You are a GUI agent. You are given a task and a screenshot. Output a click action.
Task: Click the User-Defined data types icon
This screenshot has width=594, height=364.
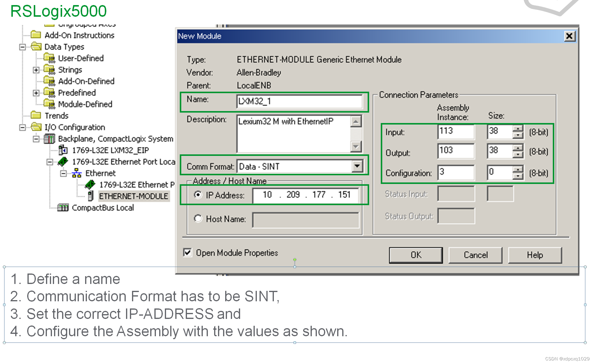(x=49, y=58)
